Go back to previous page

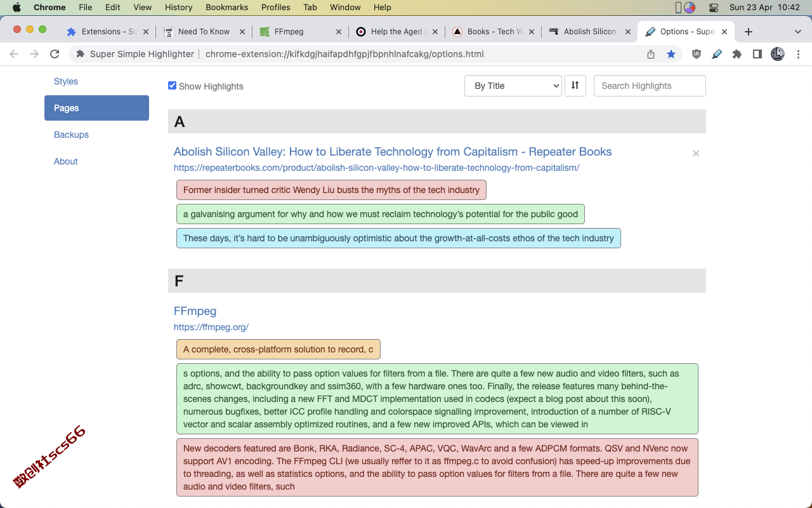click(14, 54)
